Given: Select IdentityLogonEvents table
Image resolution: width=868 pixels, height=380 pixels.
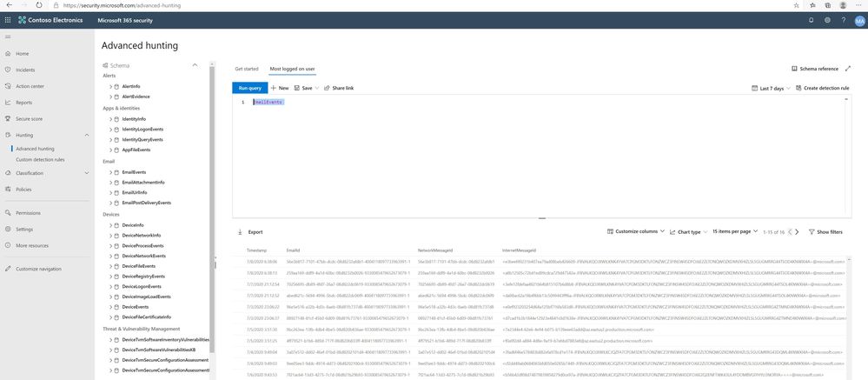Looking at the screenshot, I should 142,129.
